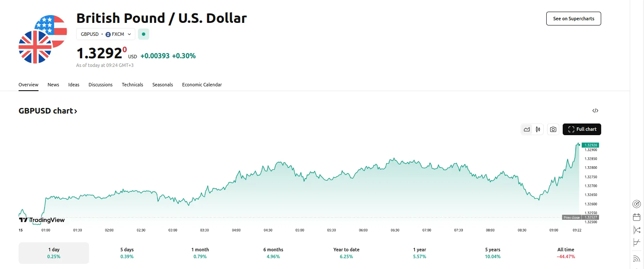The width and height of the screenshot is (644, 269).
Task: Select the 5 days range
Action: click(127, 253)
